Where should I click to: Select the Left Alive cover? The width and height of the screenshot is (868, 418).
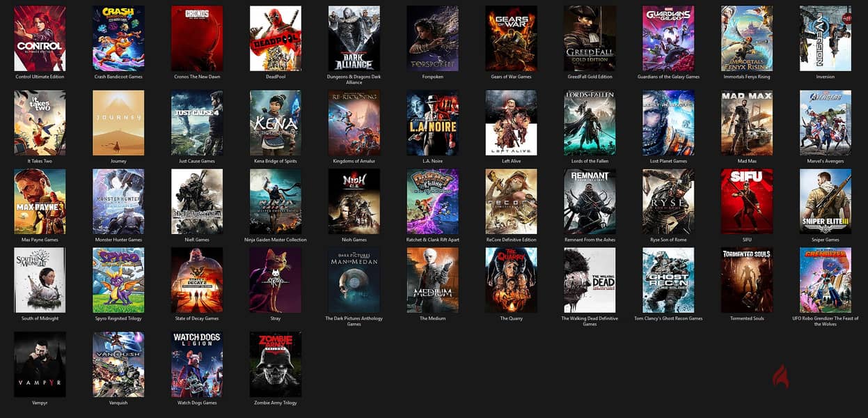click(x=511, y=123)
